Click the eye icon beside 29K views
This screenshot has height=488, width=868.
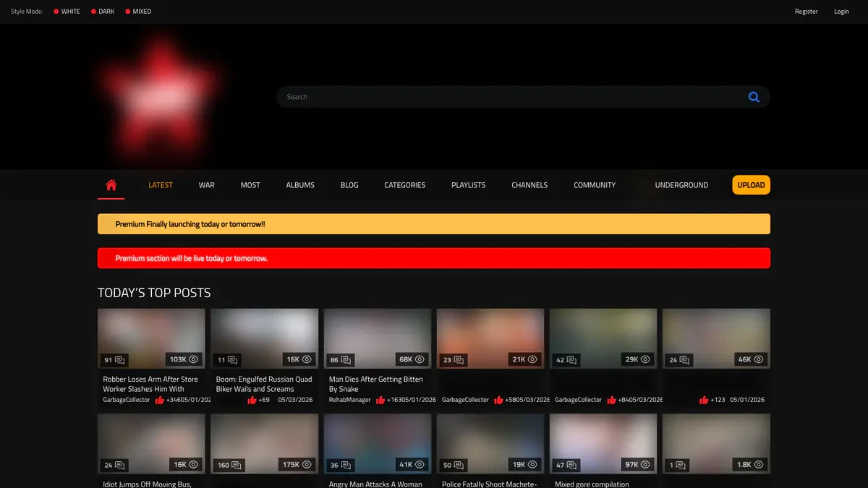pos(645,359)
